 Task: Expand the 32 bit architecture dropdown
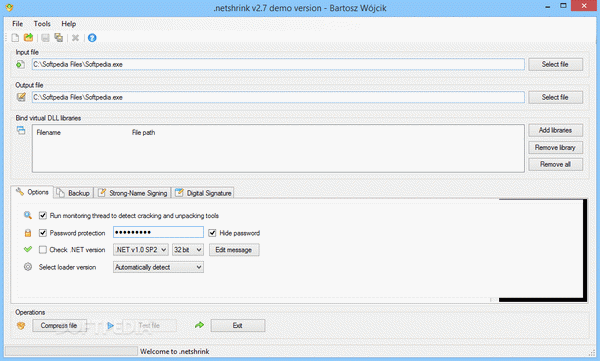pos(188,250)
